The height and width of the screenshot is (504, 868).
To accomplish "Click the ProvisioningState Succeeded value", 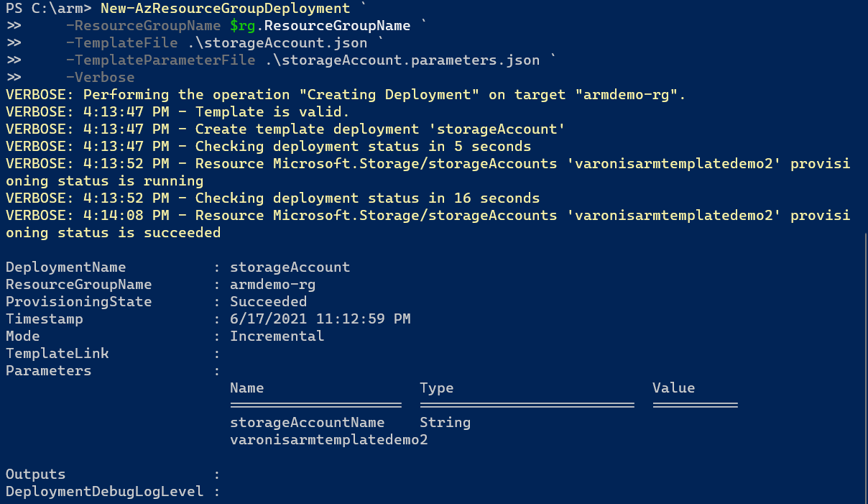I will coord(268,302).
